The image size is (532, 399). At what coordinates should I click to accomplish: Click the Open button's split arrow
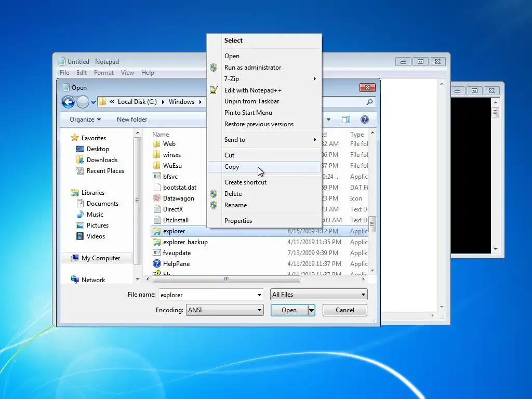pyautogui.click(x=311, y=310)
